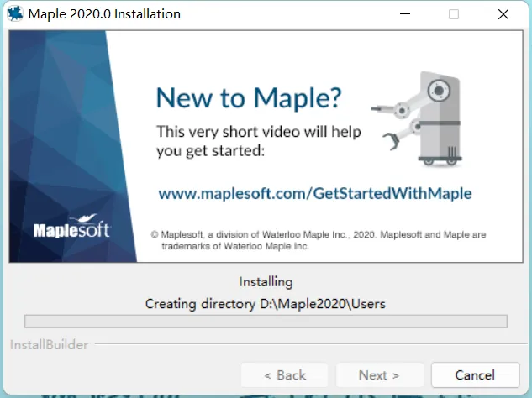Click the disabled Next > button
This screenshot has height=398, width=532.
pos(379,375)
